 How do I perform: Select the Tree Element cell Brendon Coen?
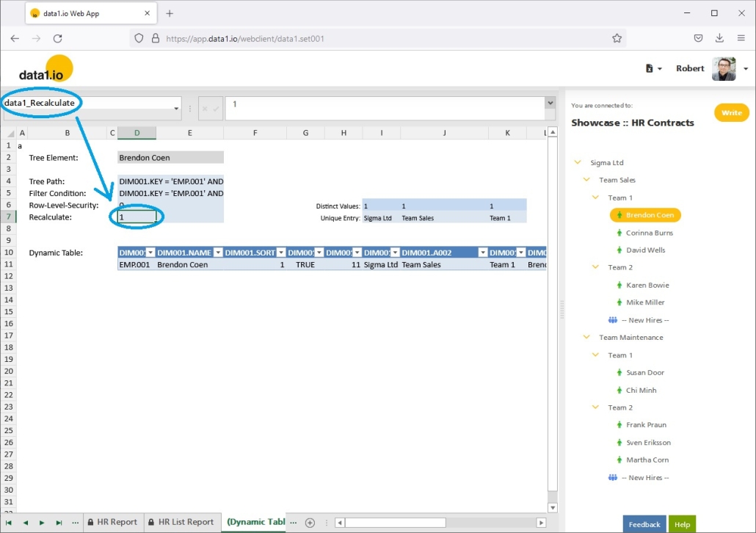pyautogui.click(x=171, y=158)
